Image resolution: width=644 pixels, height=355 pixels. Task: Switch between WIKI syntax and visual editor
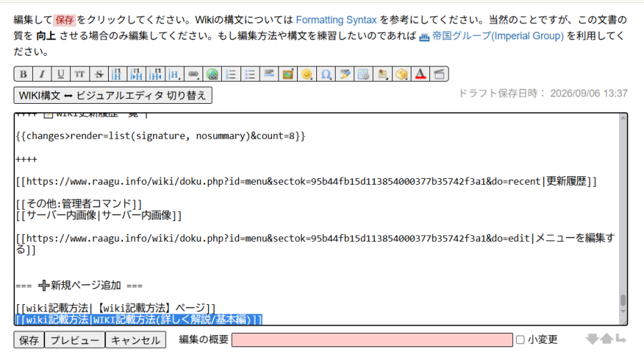pos(113,95)
